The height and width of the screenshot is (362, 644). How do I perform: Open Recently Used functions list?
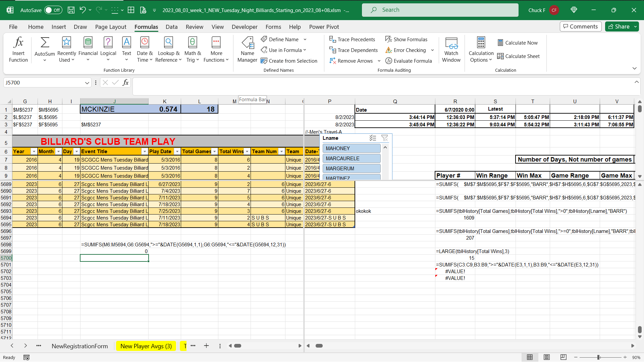[66, 50]
